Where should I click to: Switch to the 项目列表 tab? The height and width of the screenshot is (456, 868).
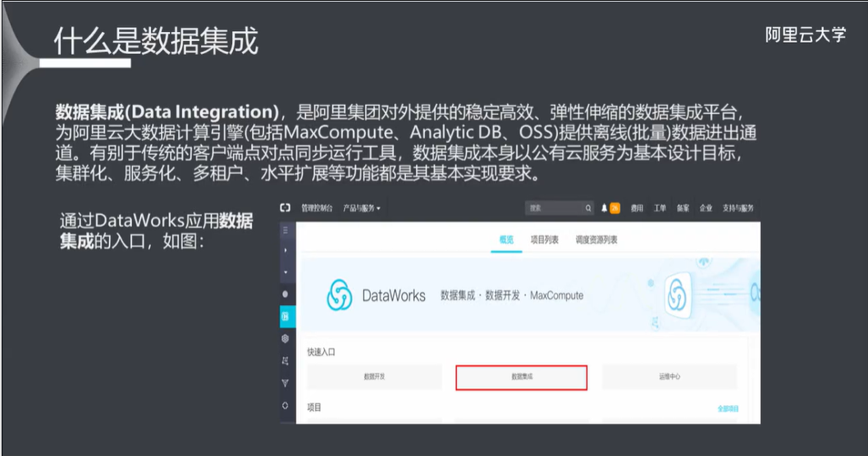tap(544, 239)
